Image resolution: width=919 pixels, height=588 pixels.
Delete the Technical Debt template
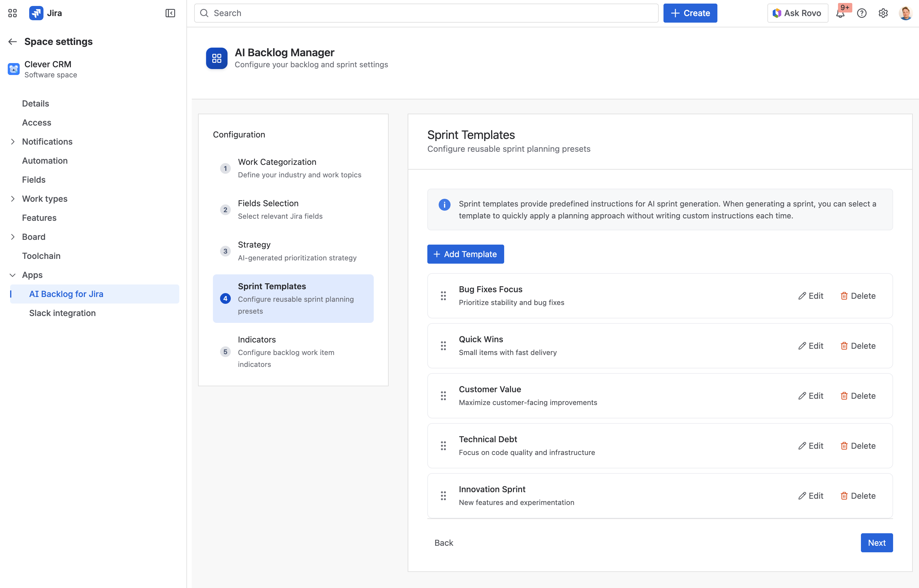[858, 445]
